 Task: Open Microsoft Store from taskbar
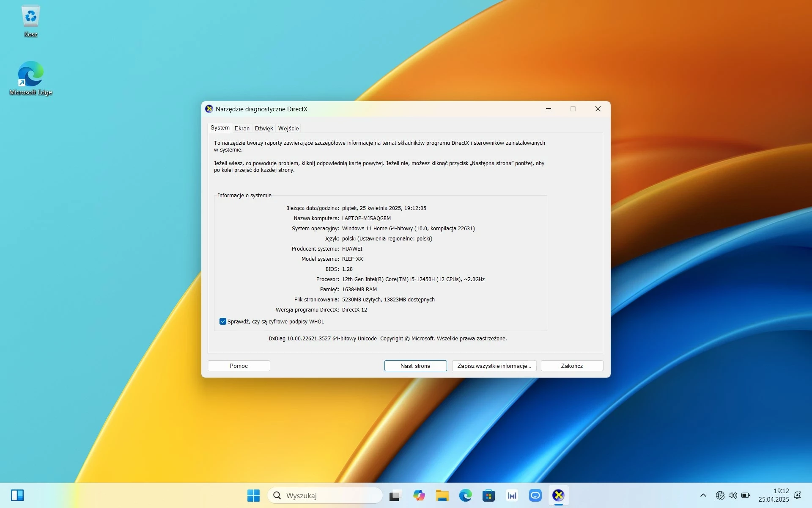[x=488, y=495]
